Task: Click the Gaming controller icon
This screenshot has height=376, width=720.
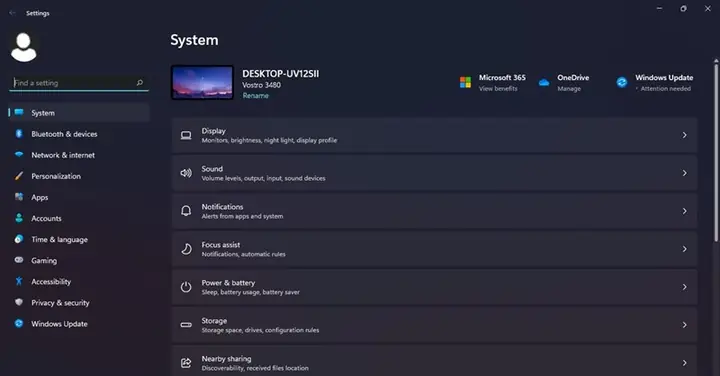Action: coord(19,260)
